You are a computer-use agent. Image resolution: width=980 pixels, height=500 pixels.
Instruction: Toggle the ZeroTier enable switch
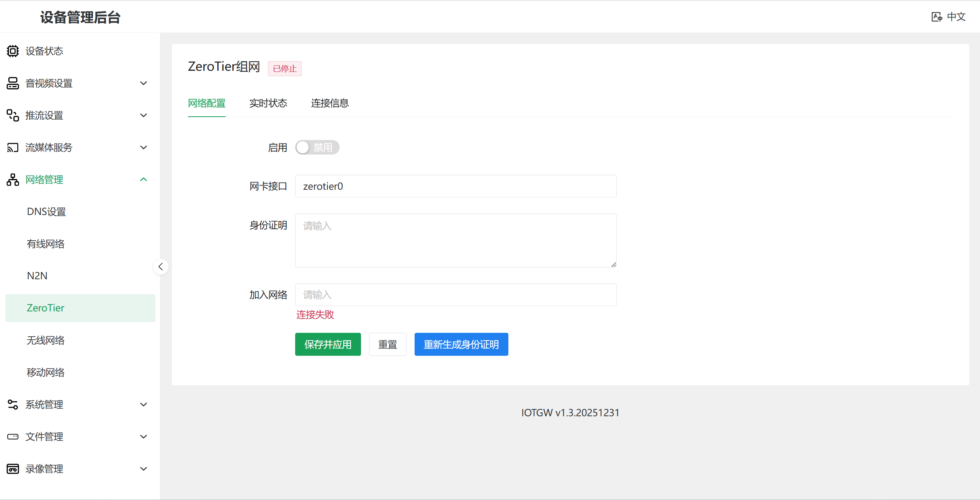click(x=317, y=147)
